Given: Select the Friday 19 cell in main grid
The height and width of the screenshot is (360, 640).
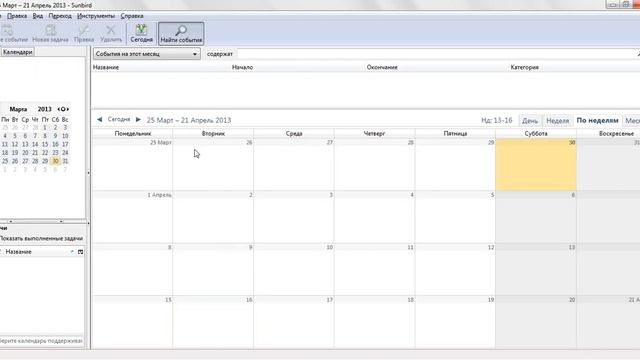Looking at the screenshot, I should [x=455, y=322].
